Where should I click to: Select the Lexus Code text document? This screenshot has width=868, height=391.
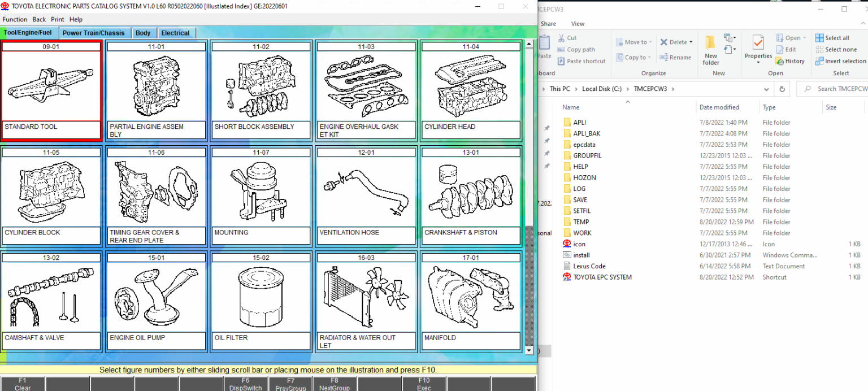click(x=589, y=266)
